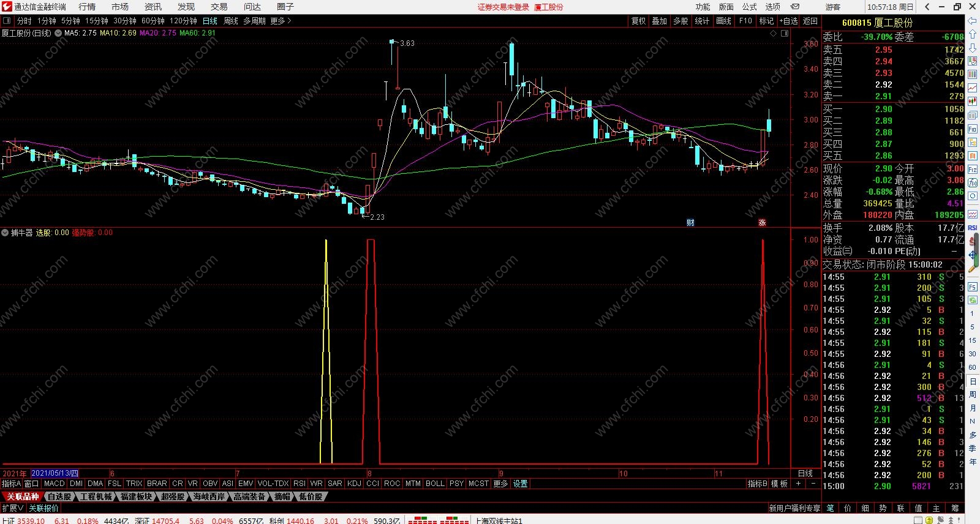Open the main chart indicator dropdown circle

point(58,33)
